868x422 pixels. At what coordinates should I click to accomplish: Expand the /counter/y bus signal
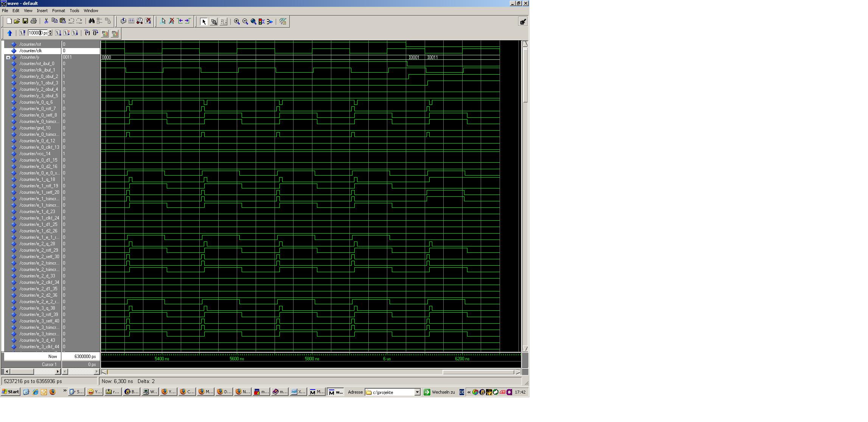[8, 58]
